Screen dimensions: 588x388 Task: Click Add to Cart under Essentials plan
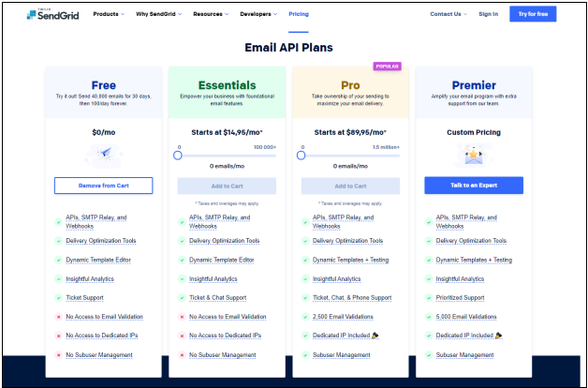click(227, 186)
